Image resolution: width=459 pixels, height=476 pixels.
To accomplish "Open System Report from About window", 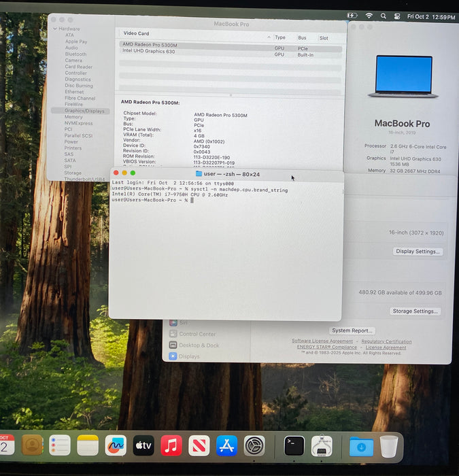I will point(352,330).
